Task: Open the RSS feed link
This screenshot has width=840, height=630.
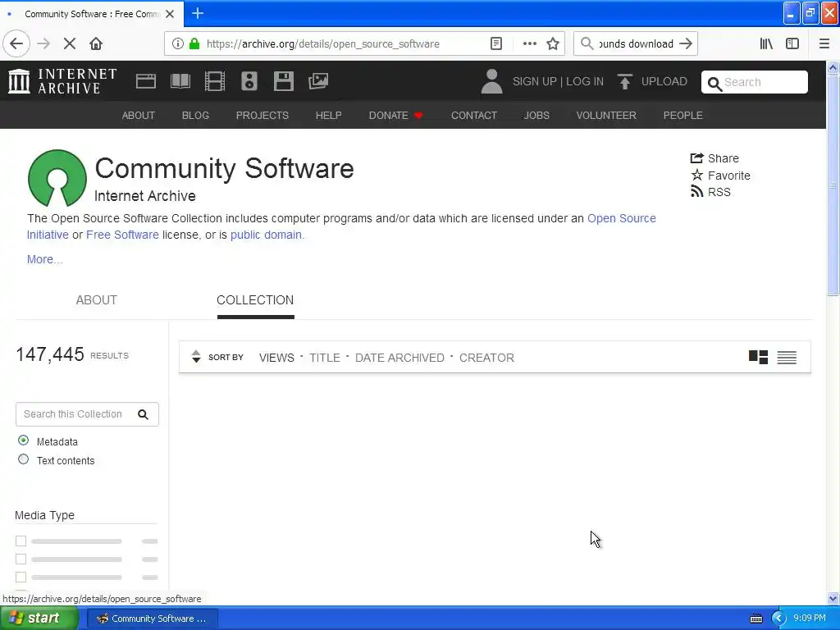Action: coord(710,192)
